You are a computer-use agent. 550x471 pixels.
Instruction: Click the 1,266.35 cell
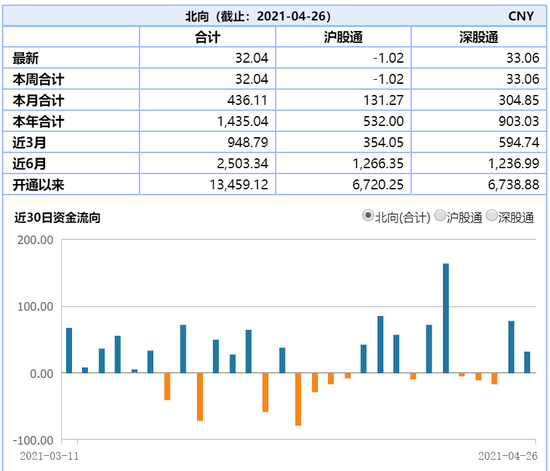click(378, 163)
